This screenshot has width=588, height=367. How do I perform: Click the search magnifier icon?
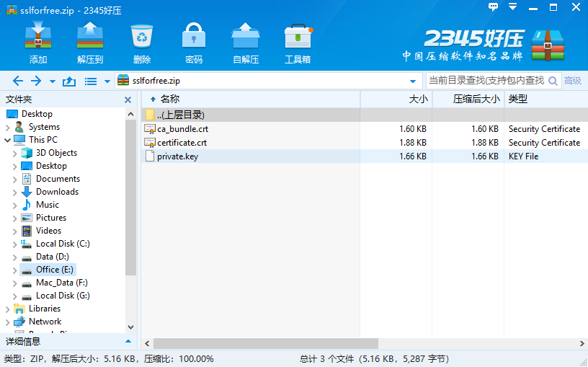pos(553,81)
